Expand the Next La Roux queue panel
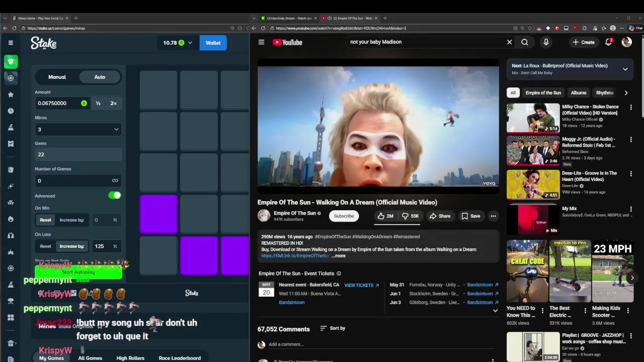This screenshot has height=362, width=644. (625, 69)
